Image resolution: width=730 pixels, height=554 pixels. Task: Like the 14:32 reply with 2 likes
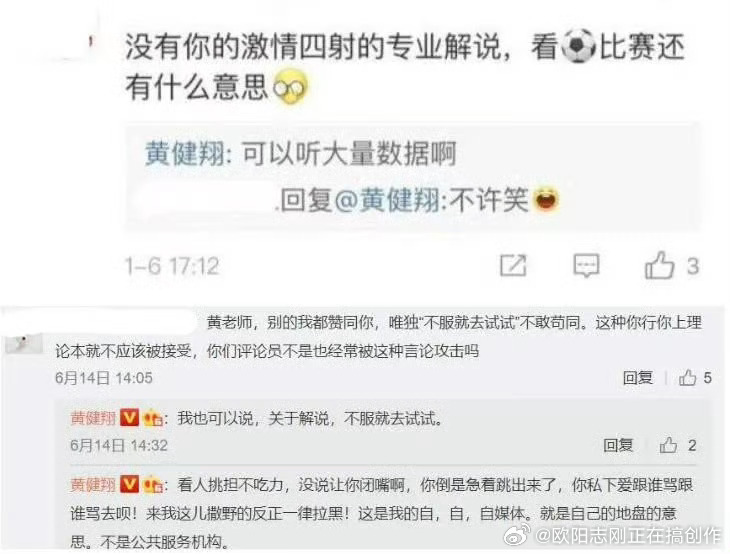tap(668, 446)
